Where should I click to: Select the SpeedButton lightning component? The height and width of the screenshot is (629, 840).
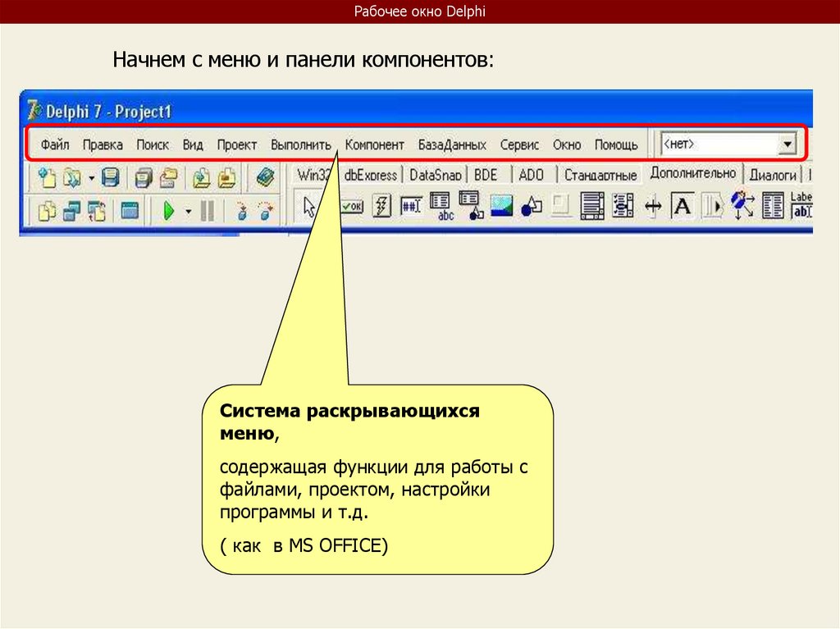(381, 207)
